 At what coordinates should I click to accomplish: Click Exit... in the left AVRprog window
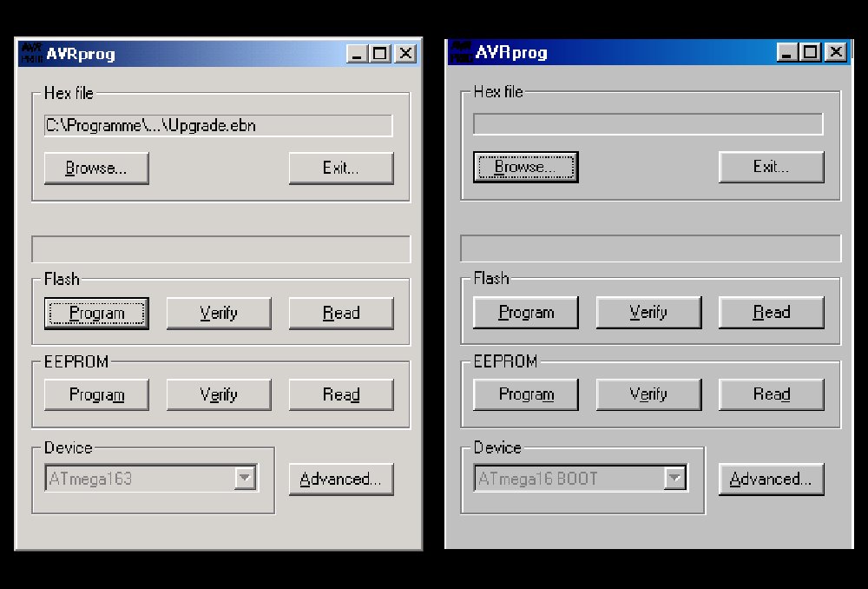[341, 168]
